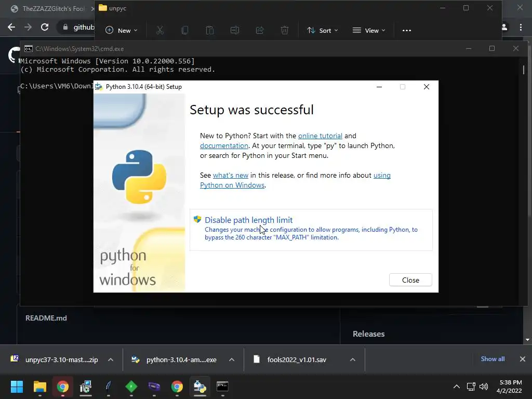Image resolution: width=532 pixels, height=399 pixels.
Task: Open the See more ellipsis in Explorer toolbar
Action: pyautogui.click(x=406, y=31)
